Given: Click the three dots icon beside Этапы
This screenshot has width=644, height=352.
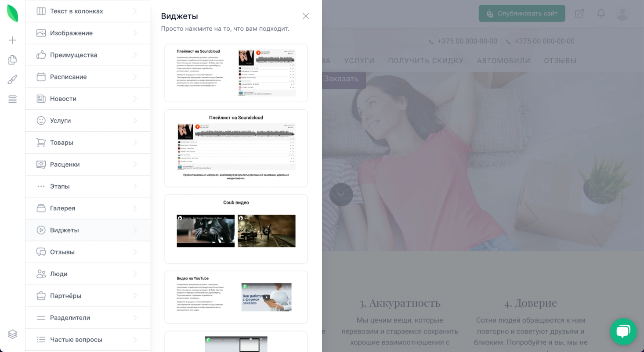Looking at the screenshot, I should coord(41,187).
